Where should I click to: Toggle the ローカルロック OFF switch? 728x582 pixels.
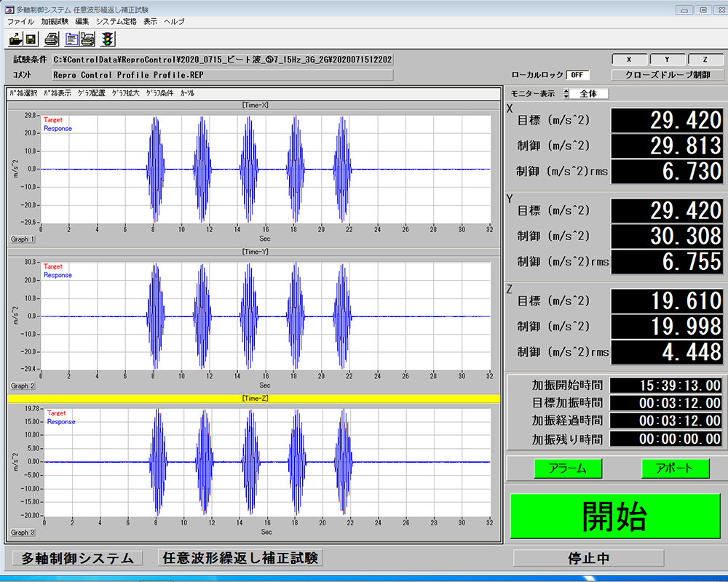tap(577, 75)
